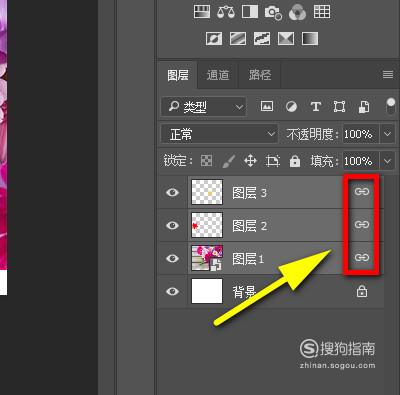Viewport: 400px width, 395px height.
Task: Add a Color Balance adjustment (scales icon)
Action: click(x=226, y=12)
